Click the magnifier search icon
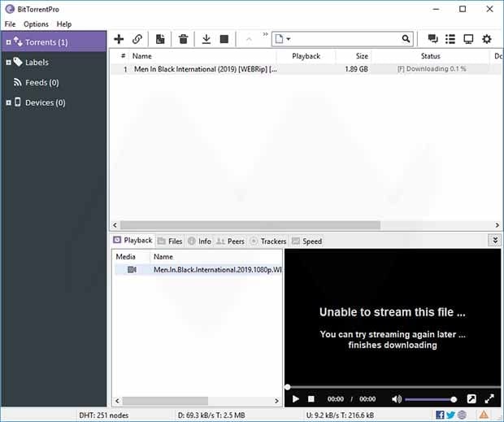 point(406,39)
